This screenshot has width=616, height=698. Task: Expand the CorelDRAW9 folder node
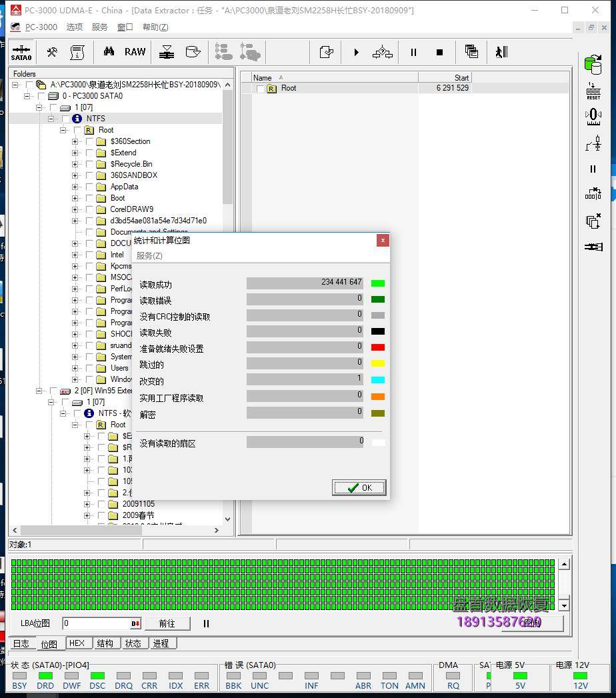75,209
